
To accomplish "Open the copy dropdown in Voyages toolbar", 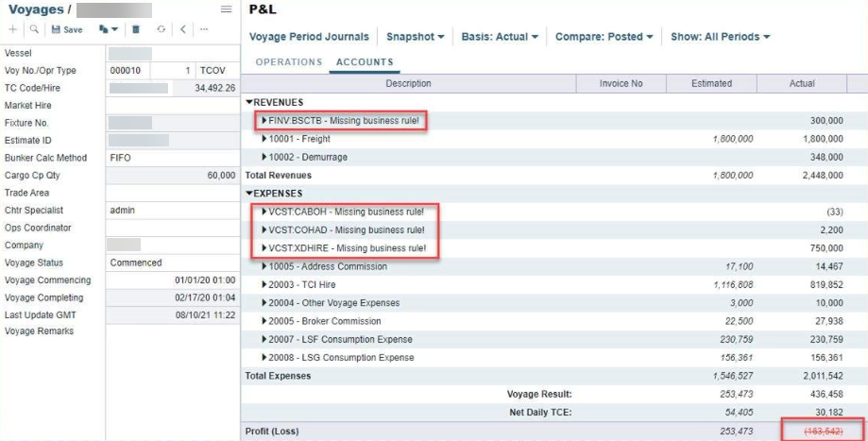I will click(108, 29).
